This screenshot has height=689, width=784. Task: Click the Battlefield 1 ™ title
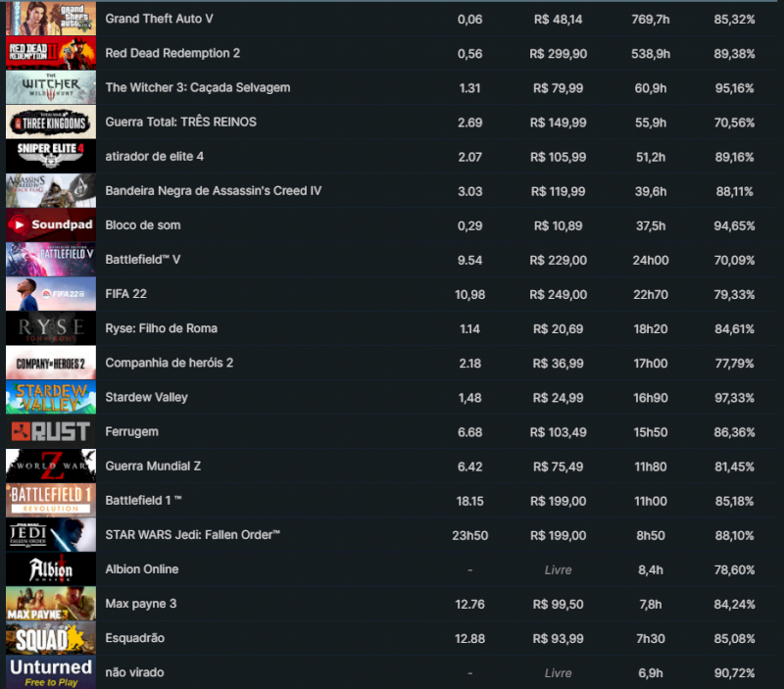point(143,501)
